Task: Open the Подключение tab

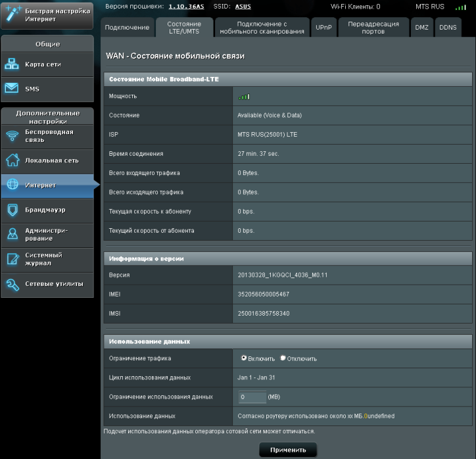Action: (127, 28)
